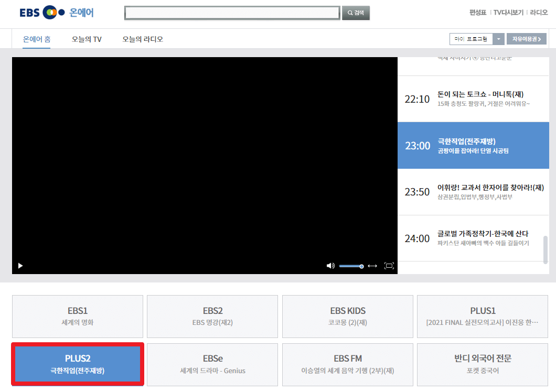
Task: Expand the 마이 프로그램 dropdown arrow
Action: [x=498, y=39]
